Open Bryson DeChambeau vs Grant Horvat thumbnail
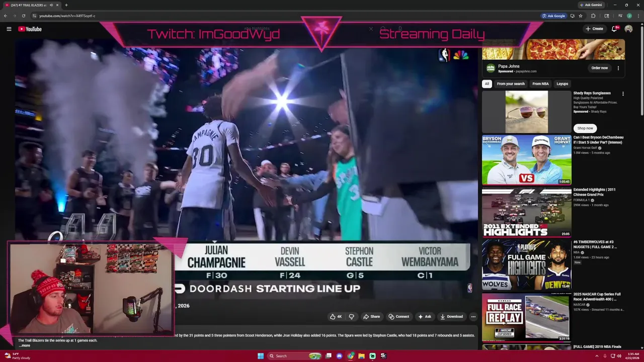This screenshot has width=644, height=362. pos(527,160)
